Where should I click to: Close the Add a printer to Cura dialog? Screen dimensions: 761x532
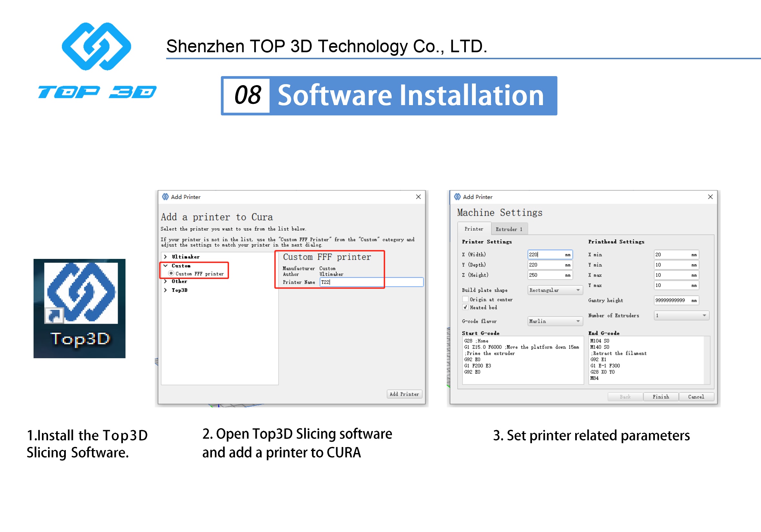418,197
